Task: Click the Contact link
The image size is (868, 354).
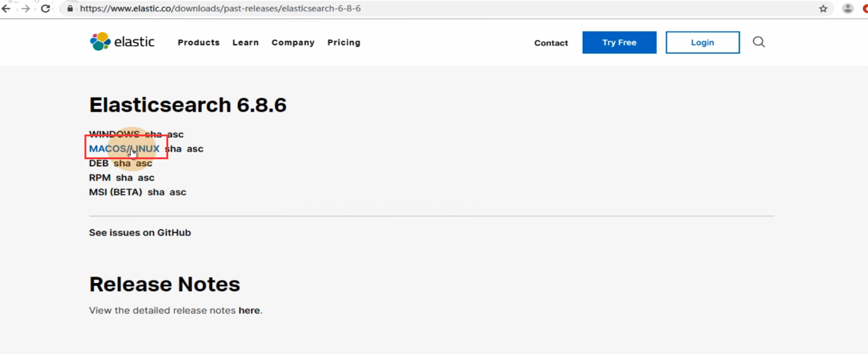Action: [551, 43]
